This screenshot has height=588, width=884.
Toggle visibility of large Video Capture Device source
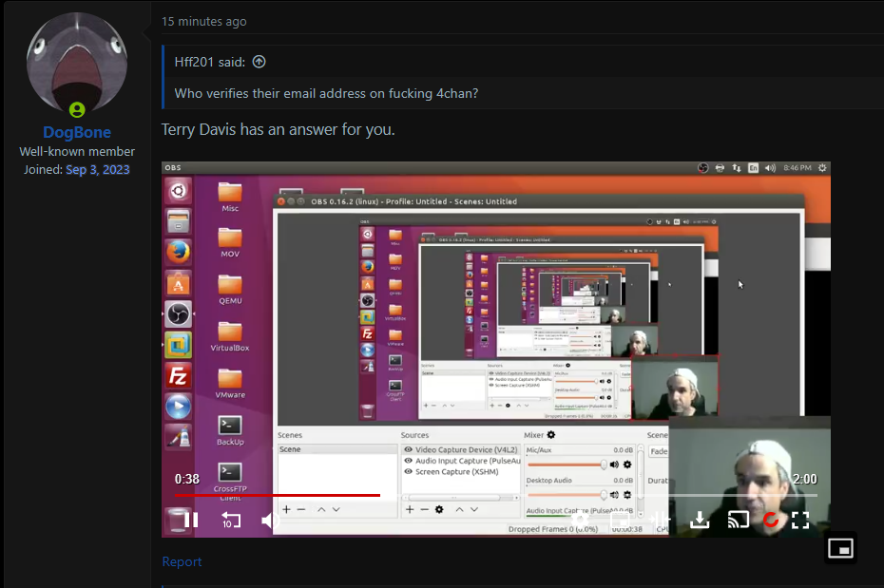408,449
